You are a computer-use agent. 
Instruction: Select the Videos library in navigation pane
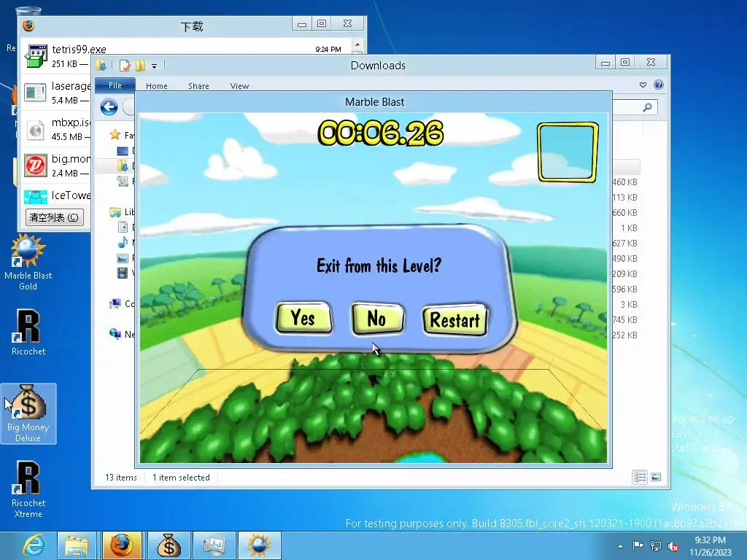125,273
